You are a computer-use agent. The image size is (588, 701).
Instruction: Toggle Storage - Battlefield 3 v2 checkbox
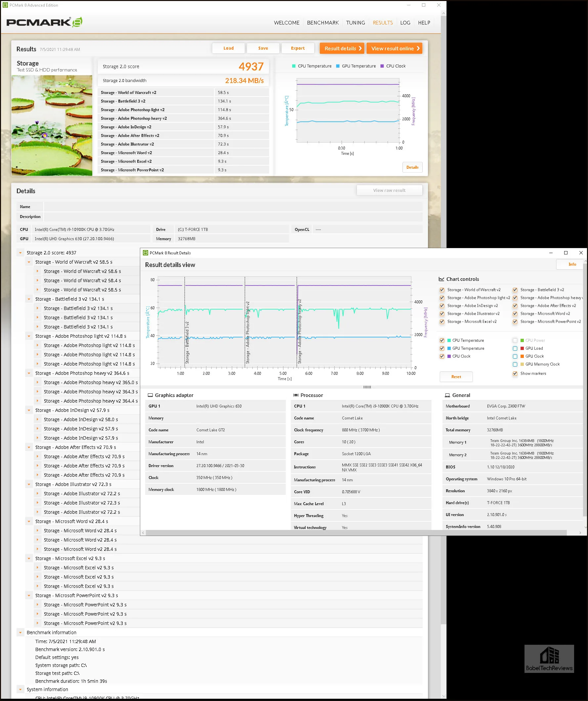[x=515, y=290]
